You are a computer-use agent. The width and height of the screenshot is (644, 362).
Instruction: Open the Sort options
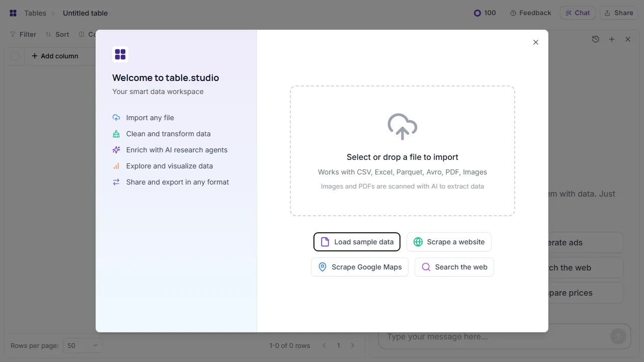(57, 34)
